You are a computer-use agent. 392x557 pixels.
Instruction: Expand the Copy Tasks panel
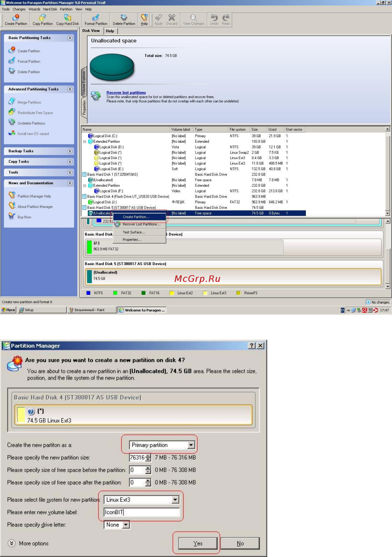click(70, 161)
